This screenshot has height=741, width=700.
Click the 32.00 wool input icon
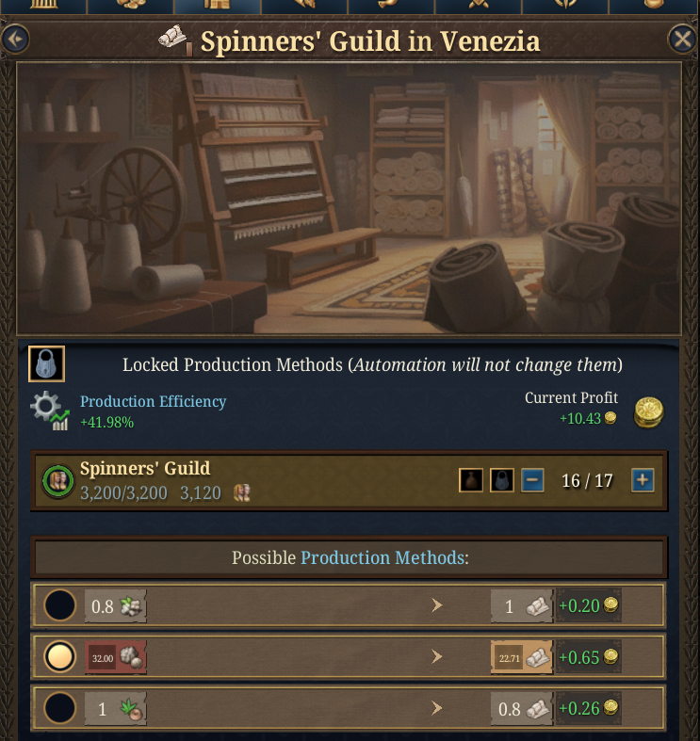pos(117,657)
